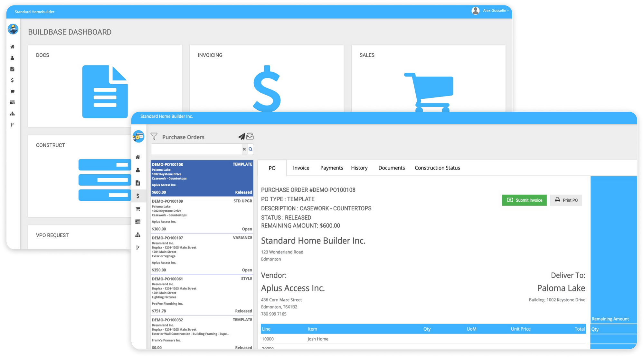Click the Submit Invoice button
Screen dimensions: 644x357
click(524, 200)
